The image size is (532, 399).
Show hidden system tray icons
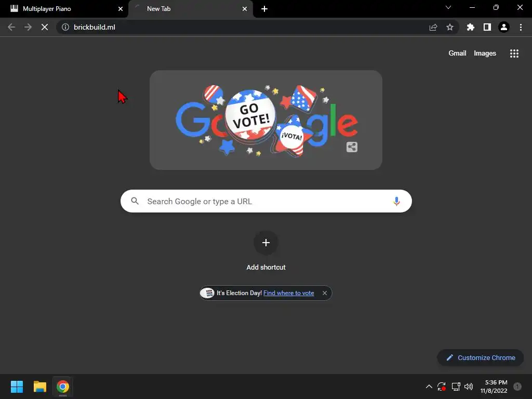429,387
